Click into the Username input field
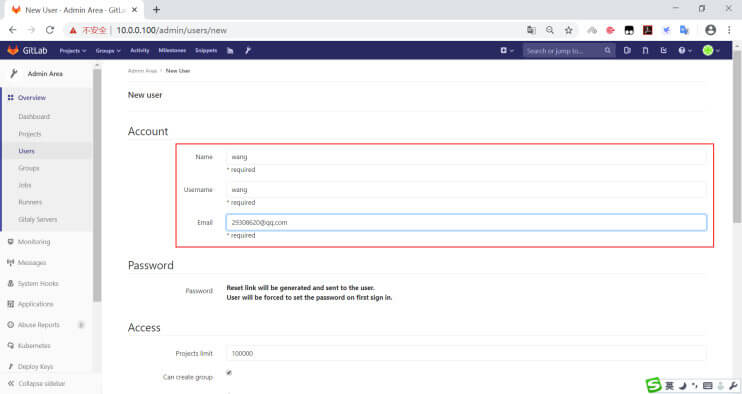The width and height of the screenshot is (742, 394). (466, 190)
